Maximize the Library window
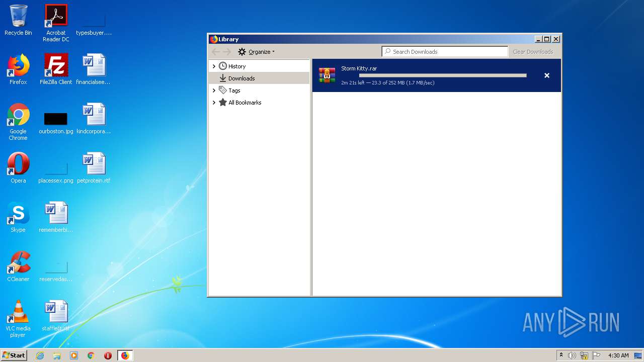 (547, 39)
